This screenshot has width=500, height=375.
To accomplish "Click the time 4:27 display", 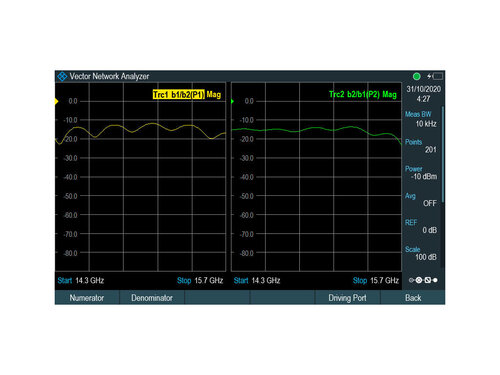I will click(x=423, y=99).
